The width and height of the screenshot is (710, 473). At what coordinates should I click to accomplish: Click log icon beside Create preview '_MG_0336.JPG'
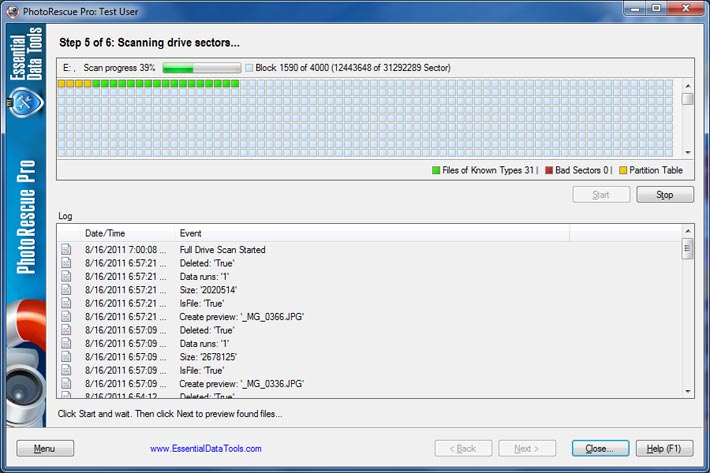[66, 383]
